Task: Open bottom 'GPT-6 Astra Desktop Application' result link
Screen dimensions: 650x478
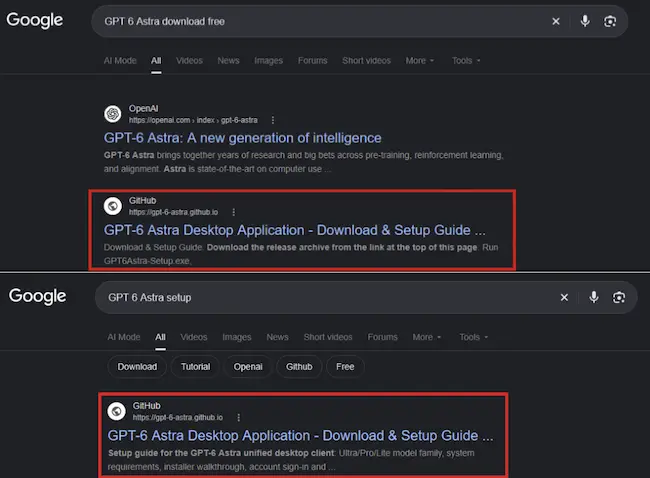Action: [301, 436]
